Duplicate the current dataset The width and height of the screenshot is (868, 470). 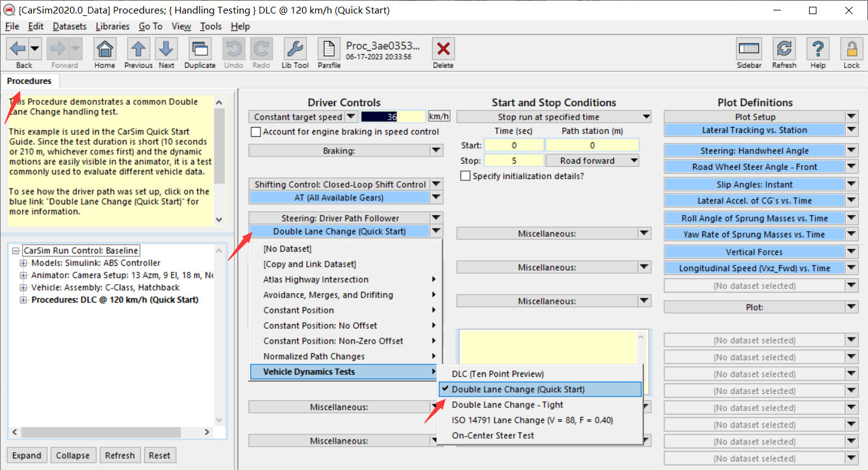click(200, 49)
